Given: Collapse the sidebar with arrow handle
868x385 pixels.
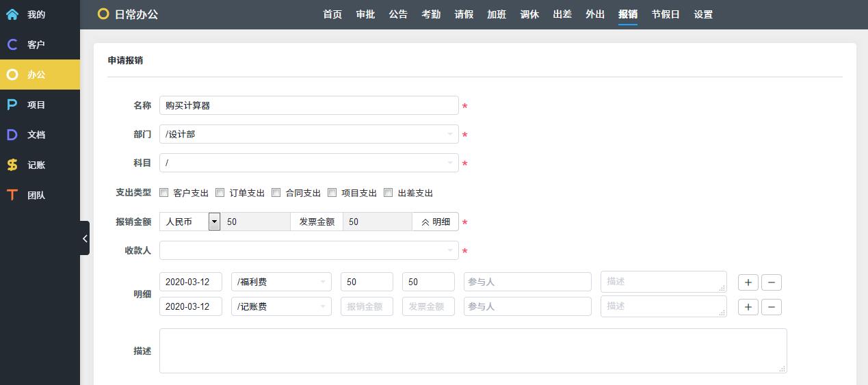Looking at the screenshot, I should [x=85, y=238].
